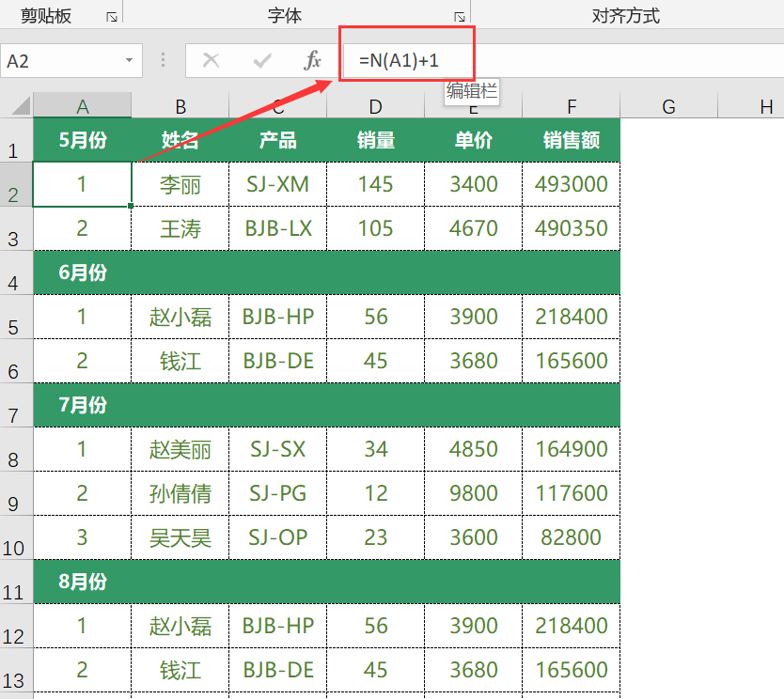This screenshot has width=784, height=699.
Task: Select column D header
Action: coord(375,106)
